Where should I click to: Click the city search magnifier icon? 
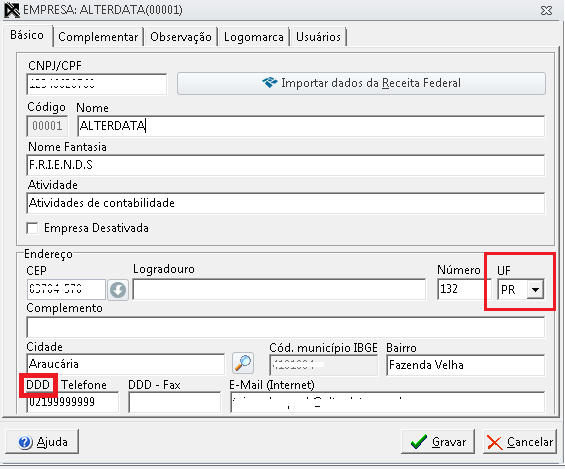[243, 363]
